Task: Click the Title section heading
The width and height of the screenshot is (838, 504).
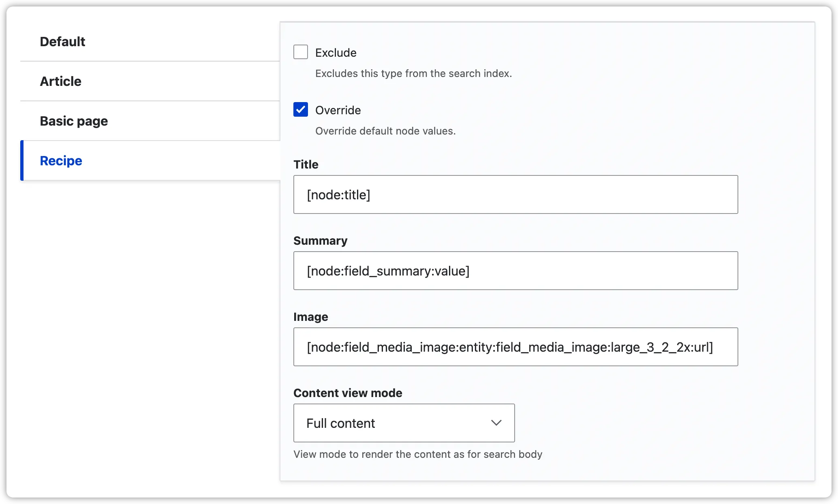Action: coord(305,164)
